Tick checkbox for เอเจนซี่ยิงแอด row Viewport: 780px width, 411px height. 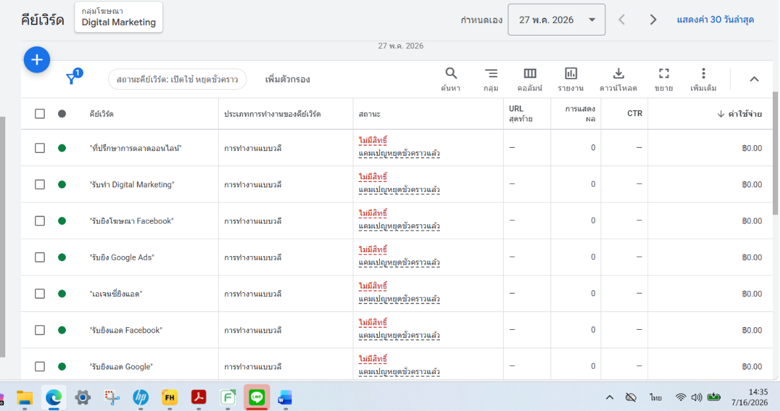(x=40, y=294)
